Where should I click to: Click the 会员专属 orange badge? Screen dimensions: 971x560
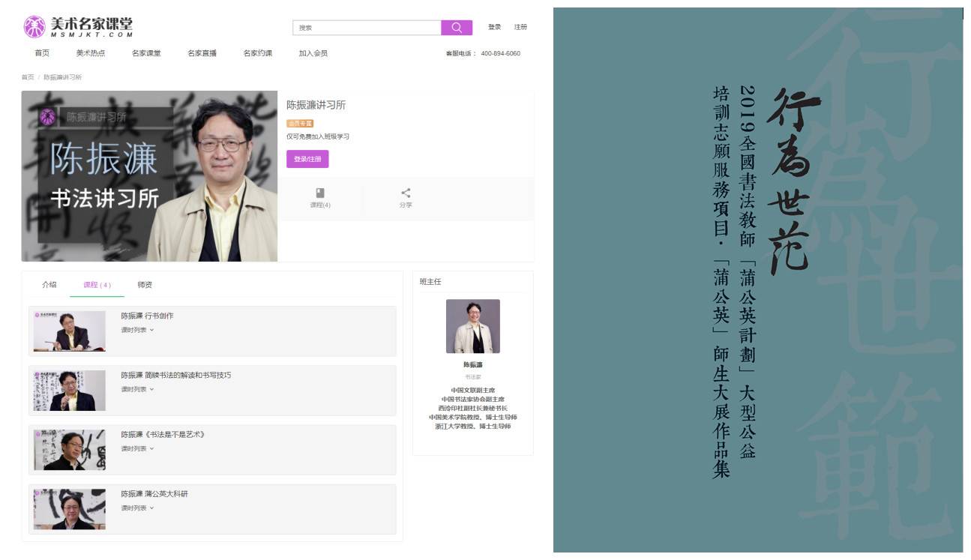pyautogui.click(x=300, y=123)
